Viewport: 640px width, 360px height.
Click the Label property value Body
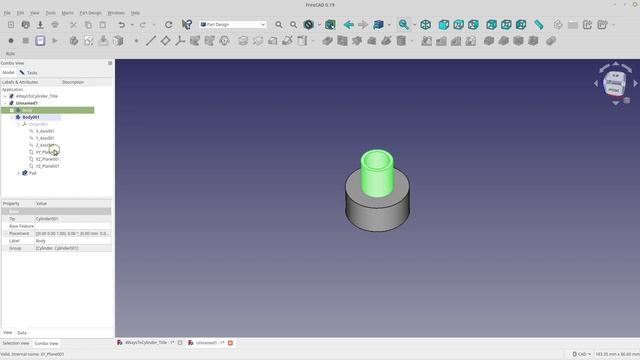tap(73, 241)
